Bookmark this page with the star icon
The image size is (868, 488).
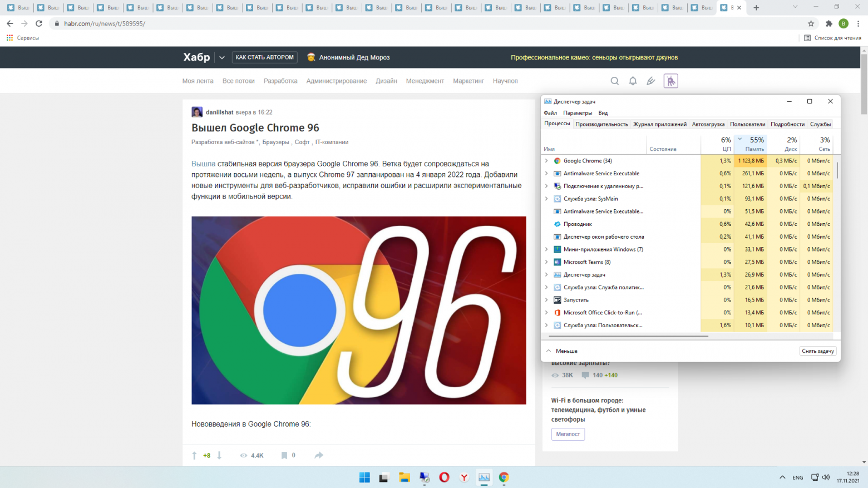coord(811,23)
